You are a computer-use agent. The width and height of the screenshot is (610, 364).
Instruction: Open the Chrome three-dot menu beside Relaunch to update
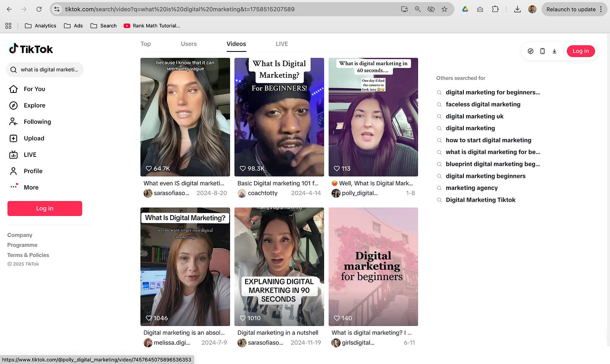pos(601,9)
